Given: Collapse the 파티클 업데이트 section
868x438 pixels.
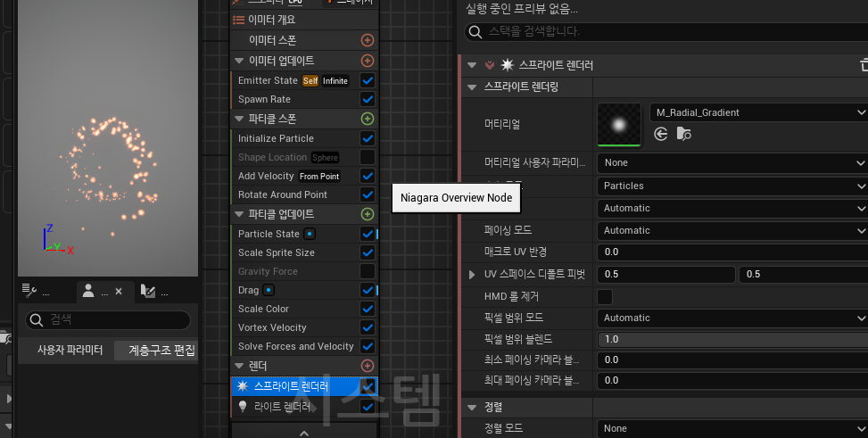Looking at the screenshot, I should 239,214.
